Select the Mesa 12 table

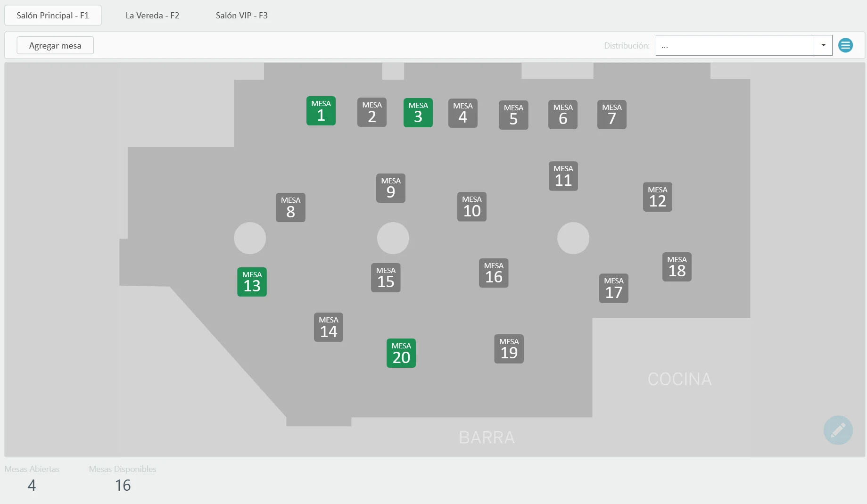[x=658, y=197]
